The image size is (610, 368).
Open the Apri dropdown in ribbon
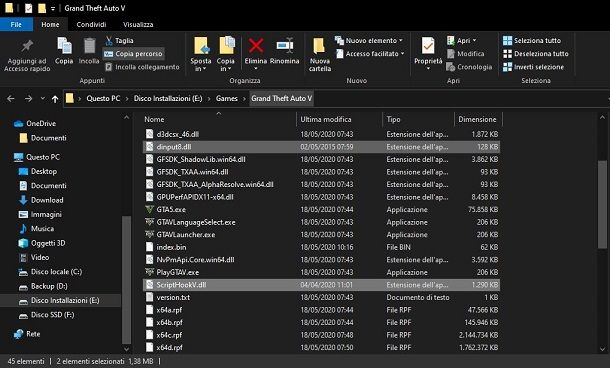click(461, 40)
